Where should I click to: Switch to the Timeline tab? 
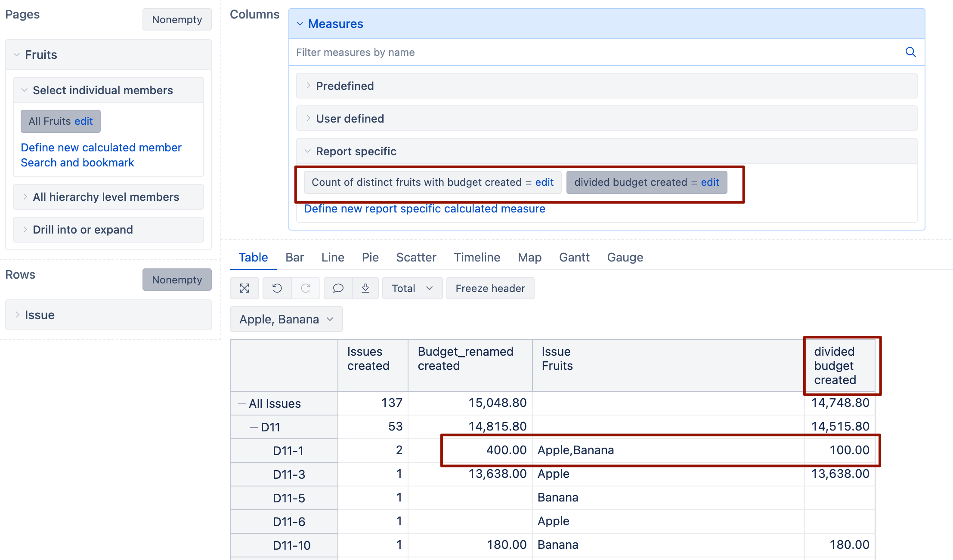[477, 257]
